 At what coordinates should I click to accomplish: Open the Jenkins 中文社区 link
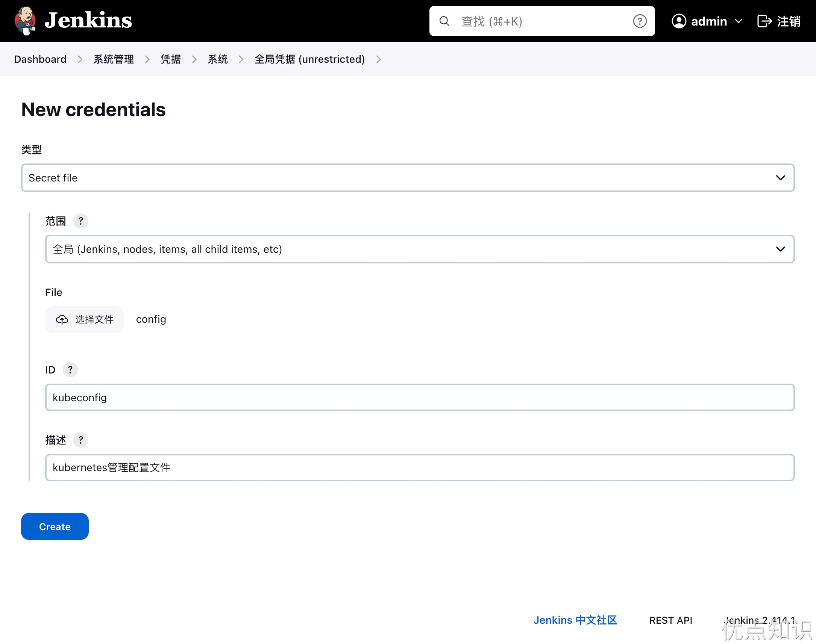click(575, 620)
